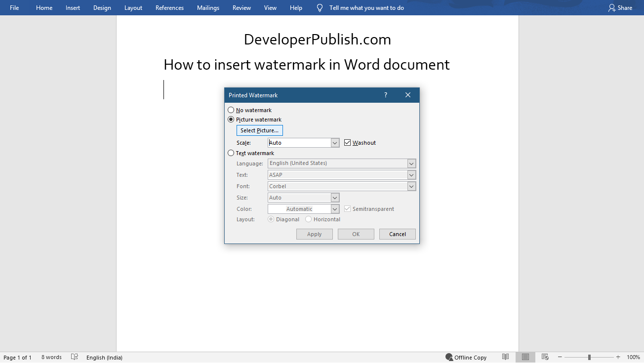This screenshot has height=363, width=644.
Task: Switch to the Mailings tab
Action: pyautogui.click(x=208, y=7)
